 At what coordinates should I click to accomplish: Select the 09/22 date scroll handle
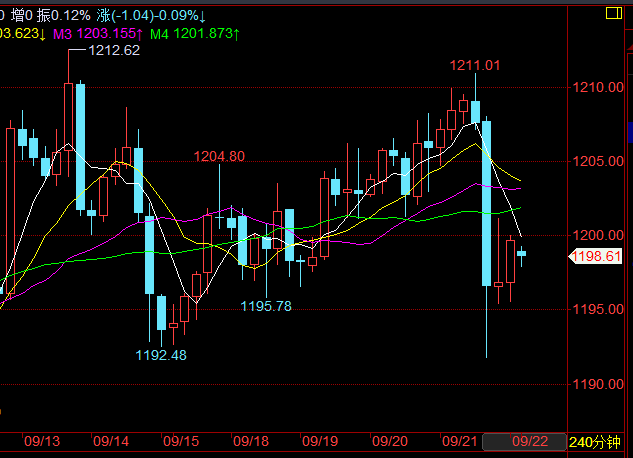[x=524, y=442]
